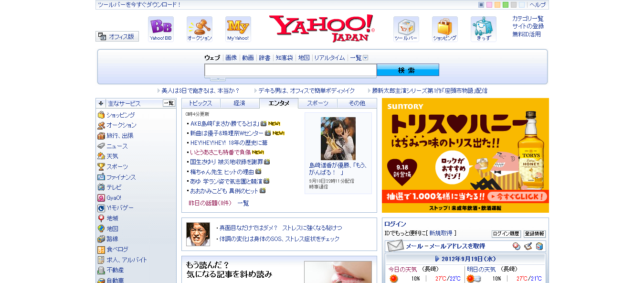
Task: Select the green theme swatch
Action: coord(506,5)
